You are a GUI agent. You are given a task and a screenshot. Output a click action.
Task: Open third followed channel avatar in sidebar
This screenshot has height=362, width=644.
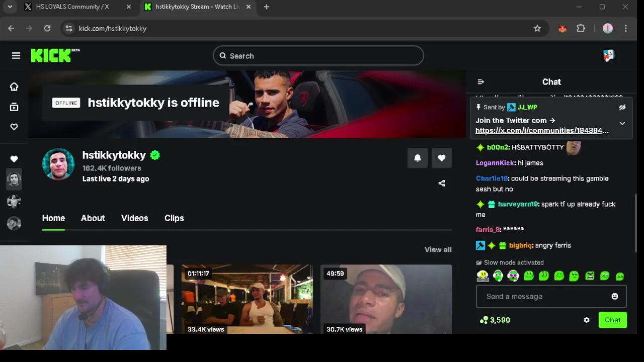pos(14,223)
